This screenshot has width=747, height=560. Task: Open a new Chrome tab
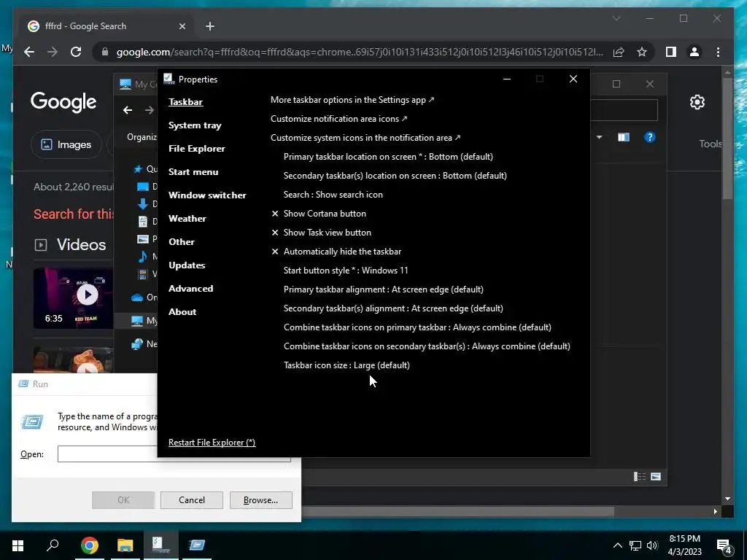coord(210,26)
